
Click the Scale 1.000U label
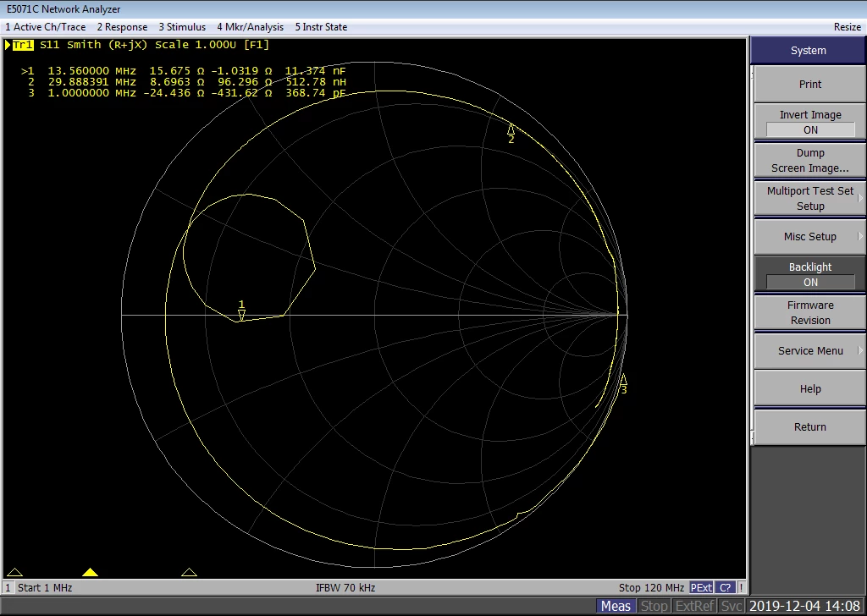(x=196, y=45)
